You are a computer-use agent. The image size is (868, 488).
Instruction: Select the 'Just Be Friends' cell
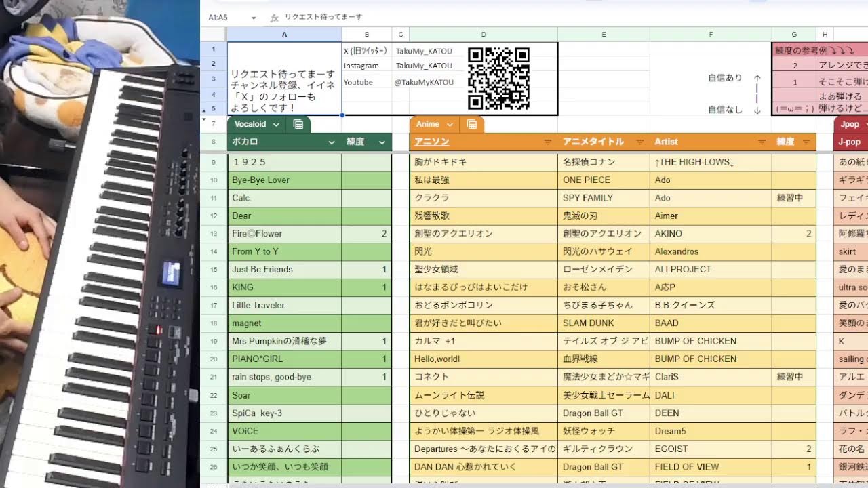[x=284, y=270]
